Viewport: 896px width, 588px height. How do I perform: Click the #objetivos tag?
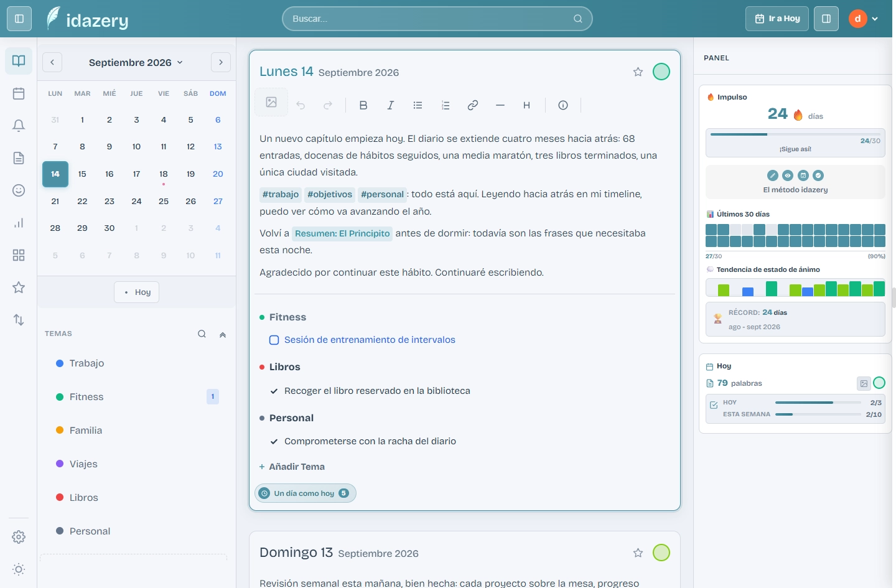tap(330, 195)
